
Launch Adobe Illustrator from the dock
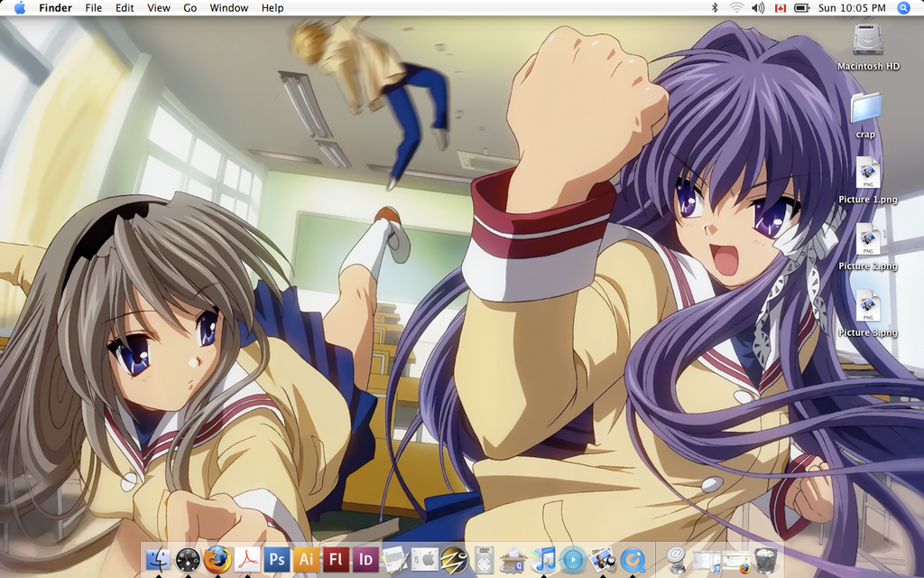coord(307,560)
